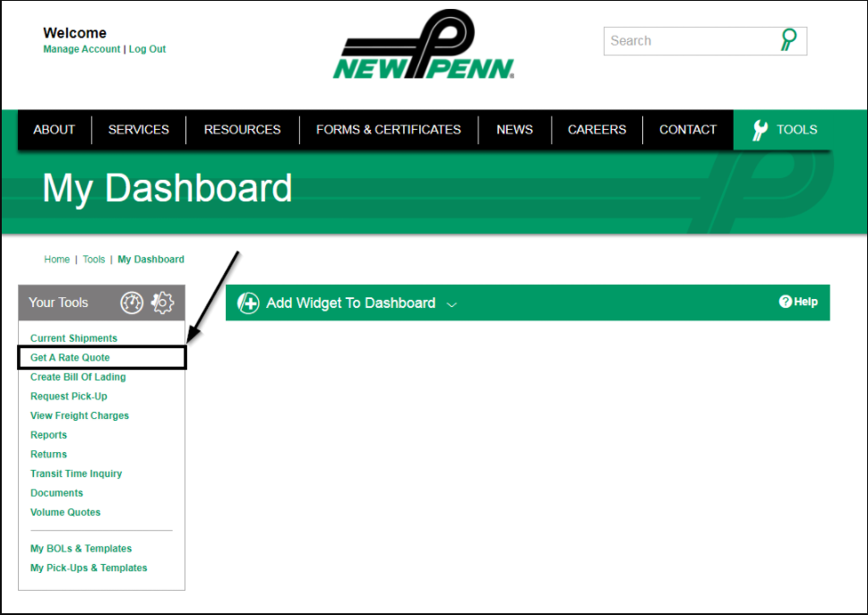The height and width of the screenshot is (615, 868).
Task: Open the Returns link
Action: click(x=48, y=454)
